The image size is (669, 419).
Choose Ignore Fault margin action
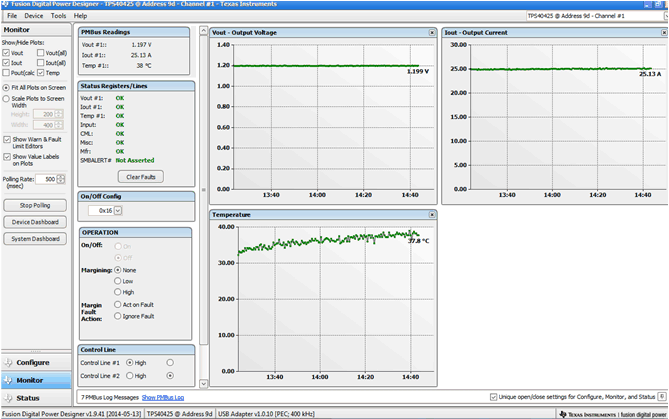click(x=118, y=316)
